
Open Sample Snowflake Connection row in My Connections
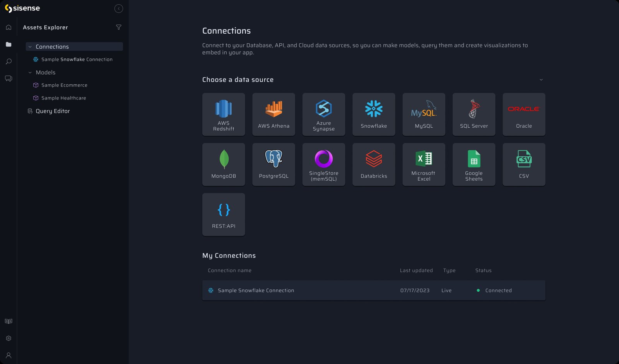click(x=374, y=291)
